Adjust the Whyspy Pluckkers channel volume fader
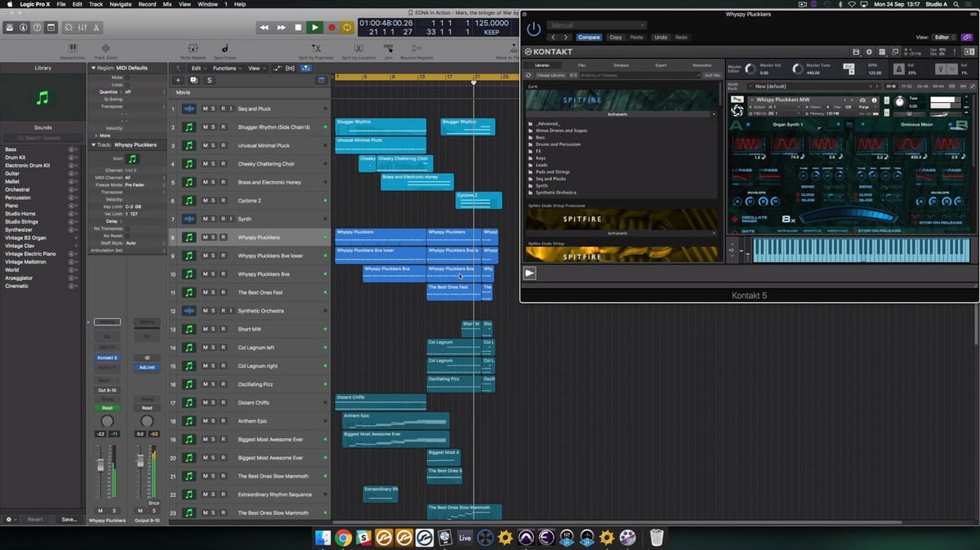Image resolution: width=980 pixels, height=550 pixels. click(101, 466)
